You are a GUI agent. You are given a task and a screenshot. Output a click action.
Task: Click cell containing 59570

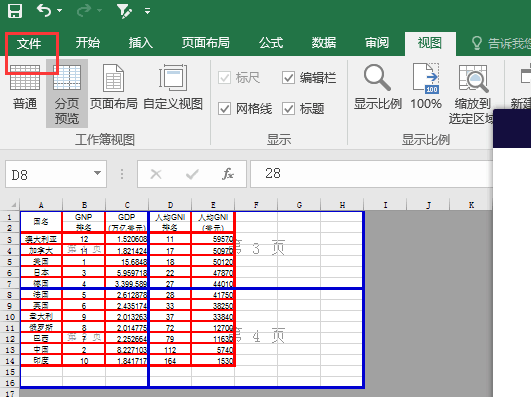[213, 239]
